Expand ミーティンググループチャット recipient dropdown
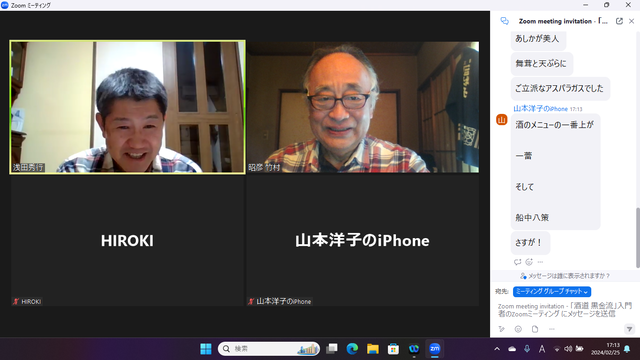640x360 pixels. [x=552, y=291]
